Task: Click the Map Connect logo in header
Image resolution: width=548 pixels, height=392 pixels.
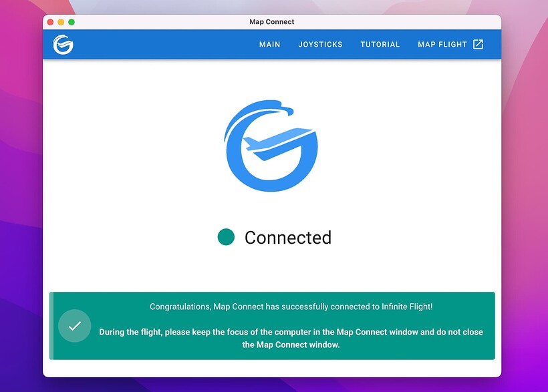Action: pos(63,45)
